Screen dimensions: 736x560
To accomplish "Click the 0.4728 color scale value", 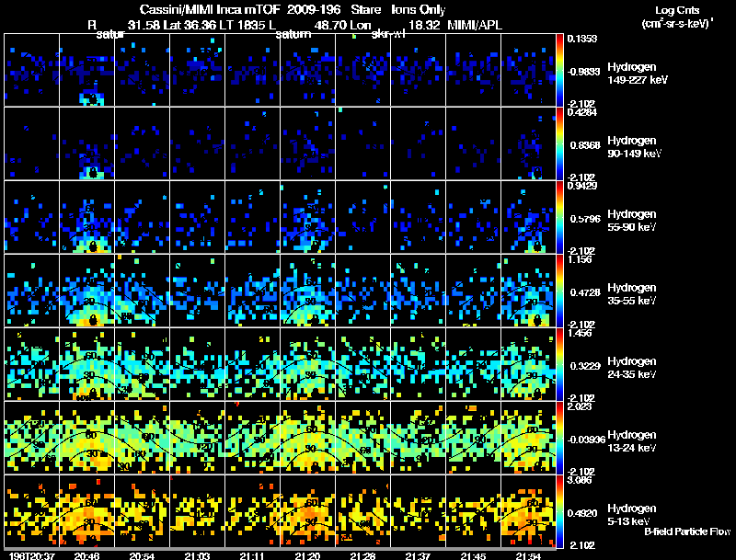I will (x=585, y=292).
